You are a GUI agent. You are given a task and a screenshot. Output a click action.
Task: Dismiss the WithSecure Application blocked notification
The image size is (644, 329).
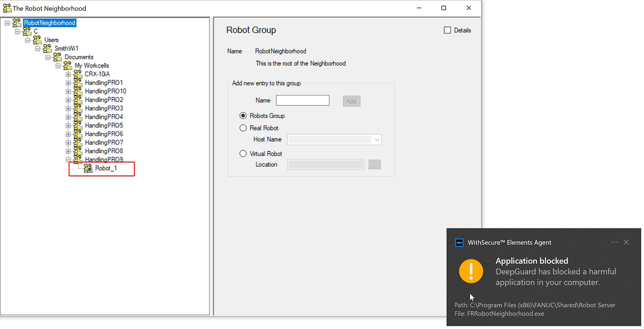pyautogui.click(x=626, y=242)
